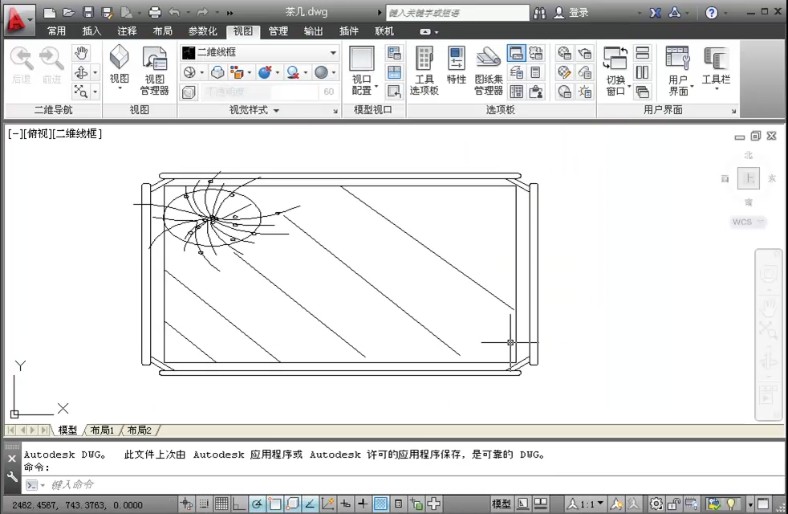Open the application menu A button
The height and width of the screenshot is (514, 788).
coord(20,20)
